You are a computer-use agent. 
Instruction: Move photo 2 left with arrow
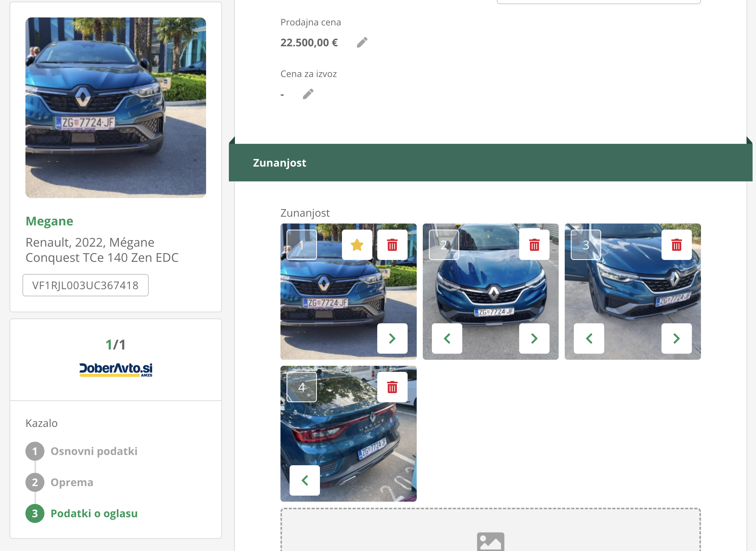click(447, 338)
